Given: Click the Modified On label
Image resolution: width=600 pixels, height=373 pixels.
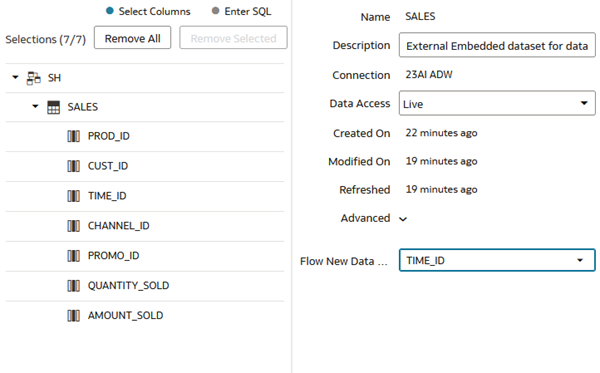Looking at the screenshot, I should (359, 161).
